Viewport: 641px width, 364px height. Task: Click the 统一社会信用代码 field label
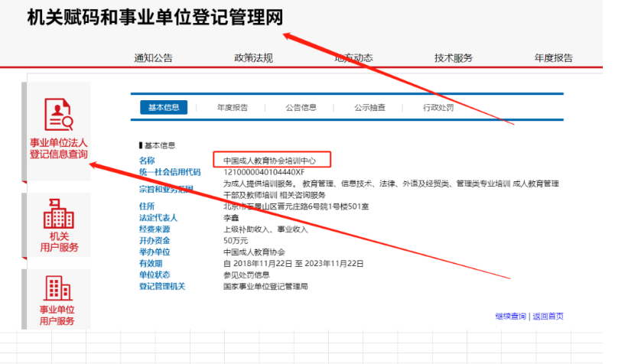(x=170, y=172)
